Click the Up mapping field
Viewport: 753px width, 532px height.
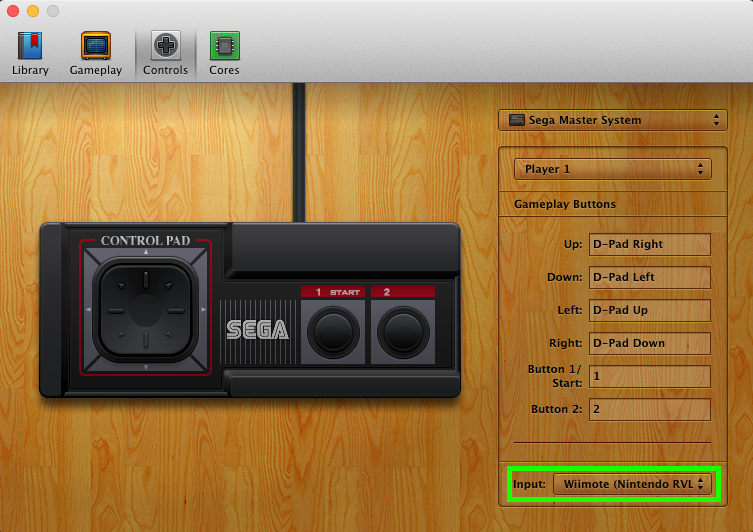(x=650, y=244)
